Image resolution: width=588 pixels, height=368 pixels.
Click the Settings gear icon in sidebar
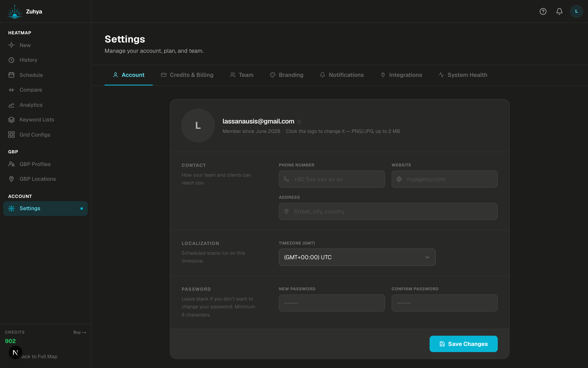tap(11, 208)
